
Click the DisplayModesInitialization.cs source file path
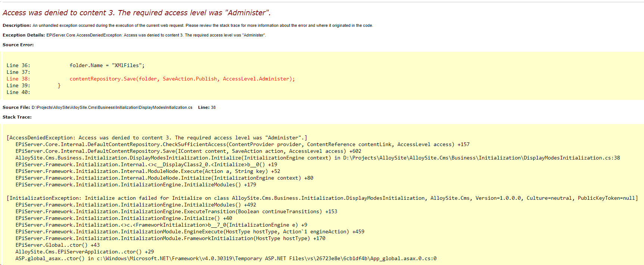coord(112,107)
